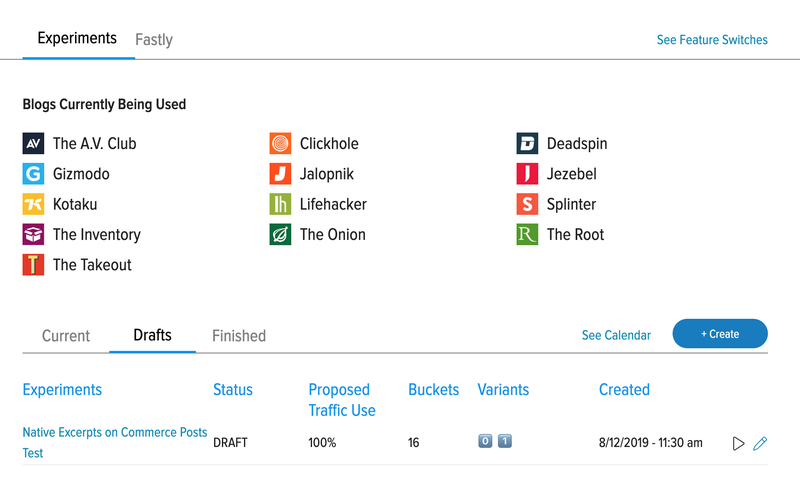
Task: Click The Onion blog name
Action: 333,235
